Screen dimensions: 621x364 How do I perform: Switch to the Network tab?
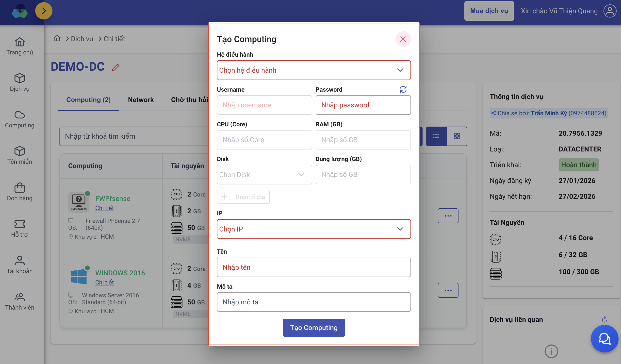click(x=141, y=100)
